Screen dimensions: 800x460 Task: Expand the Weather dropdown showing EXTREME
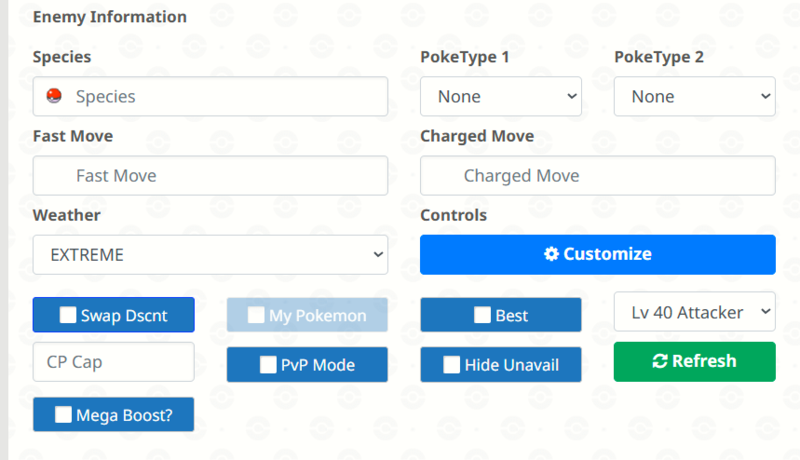210,255
